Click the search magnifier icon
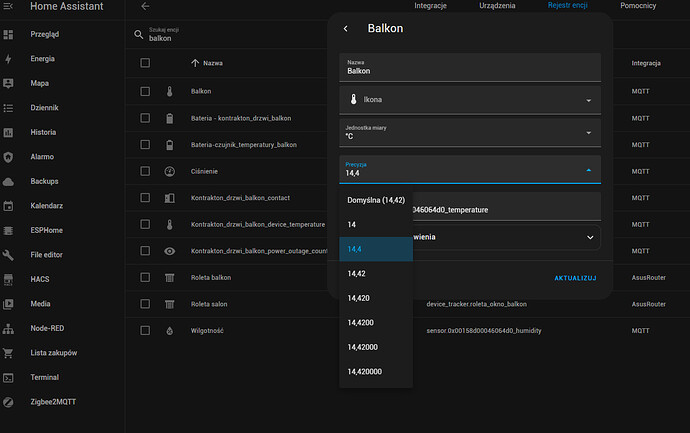 (x=139, y=34)
